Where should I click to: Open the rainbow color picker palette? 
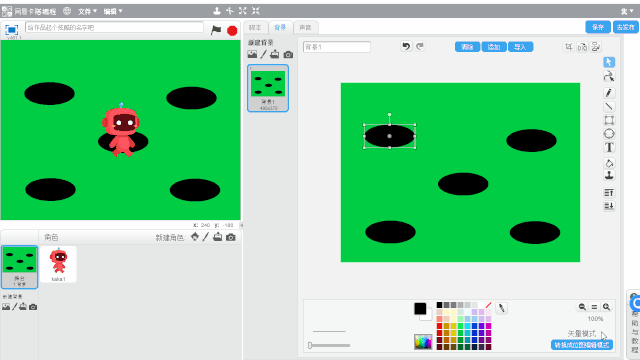pyautogui.click(x=423, y=342)
